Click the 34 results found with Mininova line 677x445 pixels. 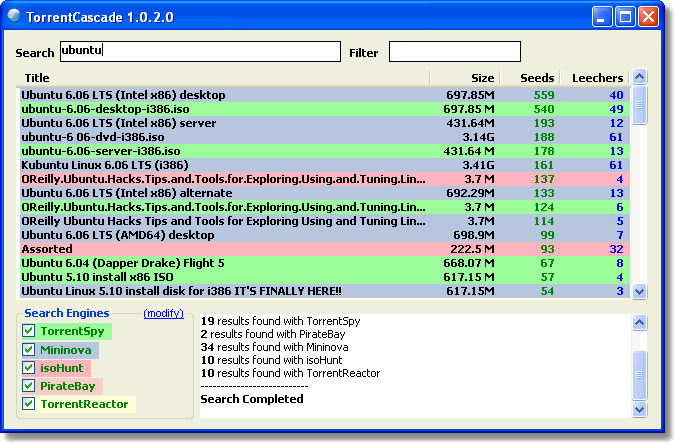click(275, 347)
